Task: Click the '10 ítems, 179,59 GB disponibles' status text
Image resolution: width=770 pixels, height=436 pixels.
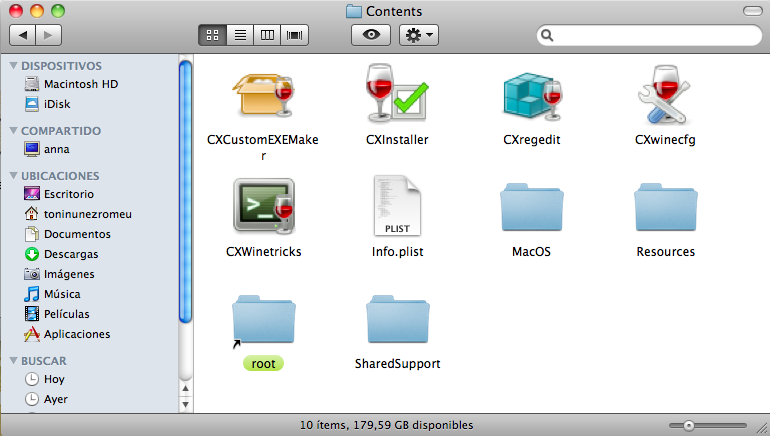Action: 386,425
